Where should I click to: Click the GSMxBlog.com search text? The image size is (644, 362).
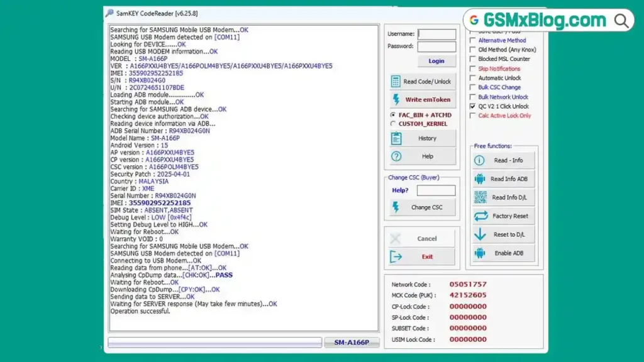[x=544, y=20]
